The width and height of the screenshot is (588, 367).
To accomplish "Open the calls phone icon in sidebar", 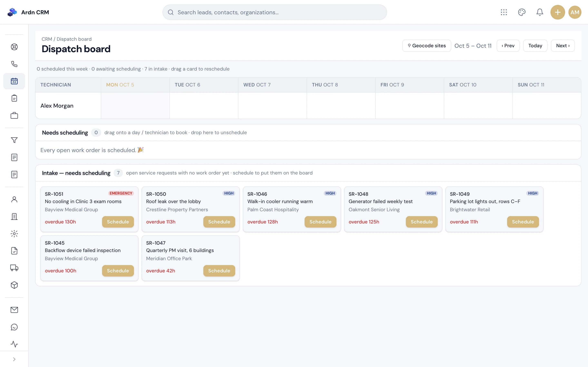I will coord(14,64).
